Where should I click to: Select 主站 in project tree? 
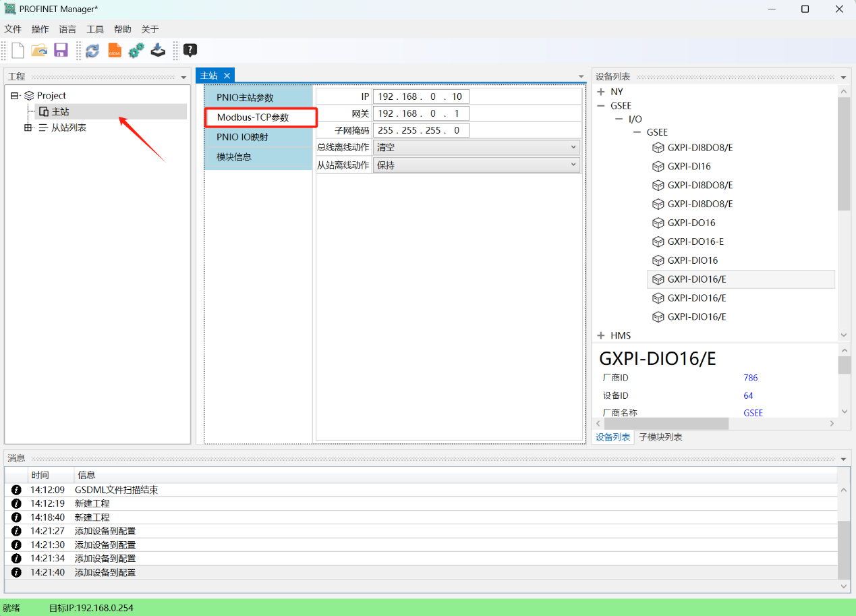pyautogui.click(x=60, y=111)
